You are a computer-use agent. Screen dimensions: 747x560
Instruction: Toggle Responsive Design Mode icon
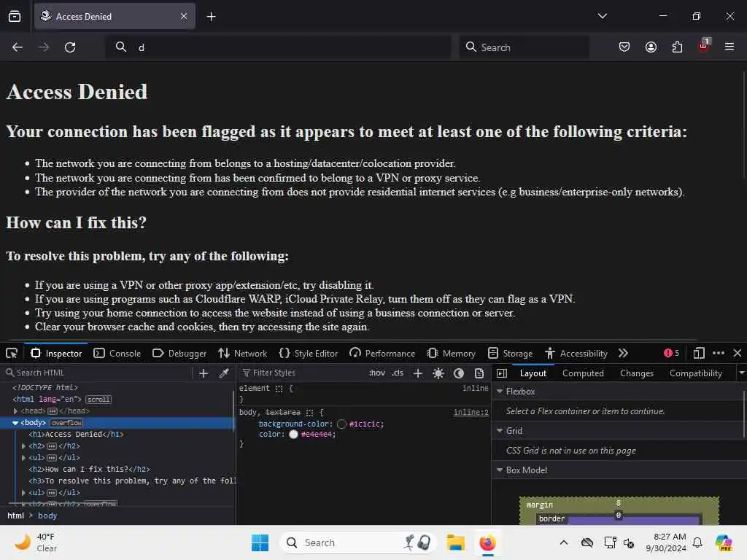click(698, 354)
